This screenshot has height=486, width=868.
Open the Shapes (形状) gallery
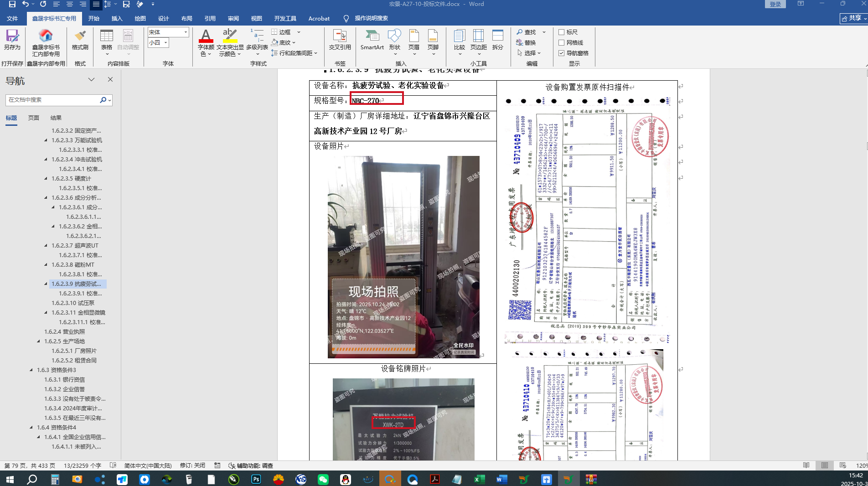tap(395, 42)
